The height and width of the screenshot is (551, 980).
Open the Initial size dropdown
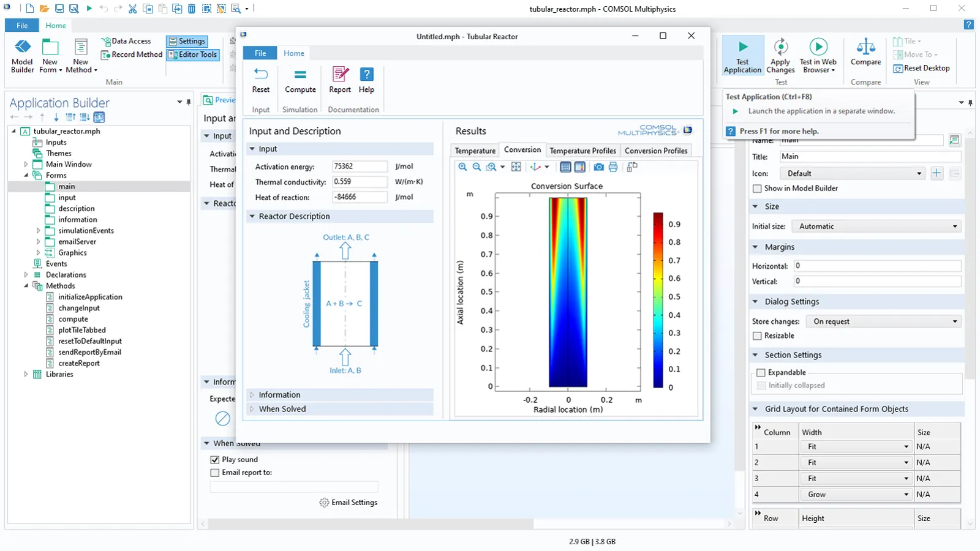[x=876, y=227]
